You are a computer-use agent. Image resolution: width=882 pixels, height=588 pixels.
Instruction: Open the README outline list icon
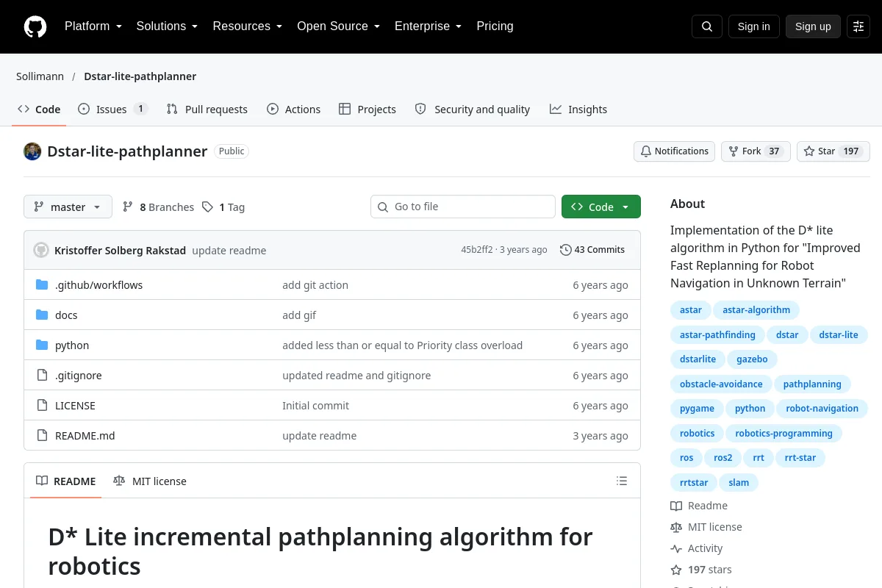pos(622,481)
